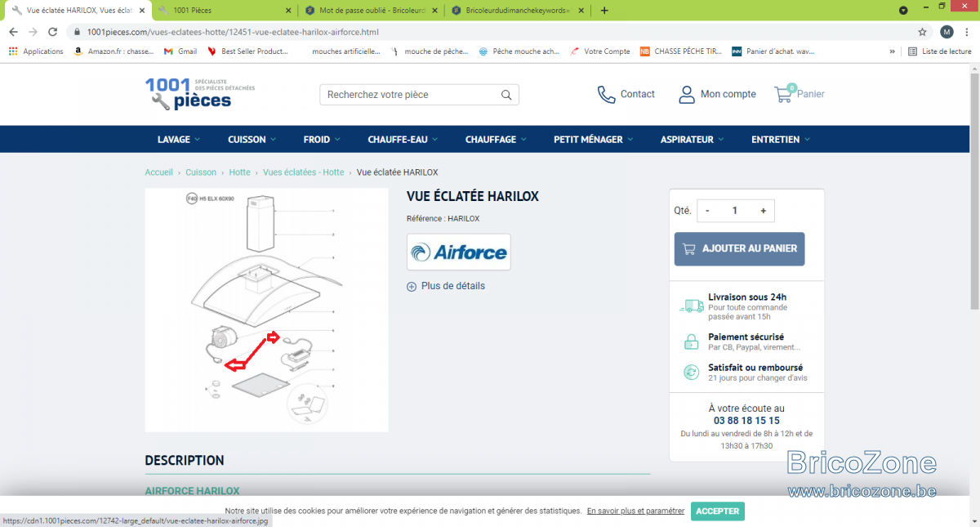The width and height of the screenshot is (980, 527).
Task: Expand the PETIT MÉNAGER menu
Action: tap(594, 140)
